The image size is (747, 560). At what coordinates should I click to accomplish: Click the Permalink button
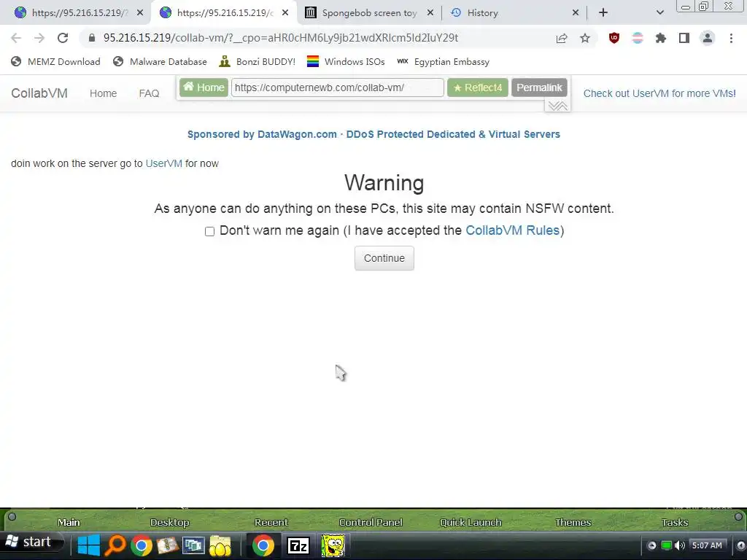click(x=539, y=87)
